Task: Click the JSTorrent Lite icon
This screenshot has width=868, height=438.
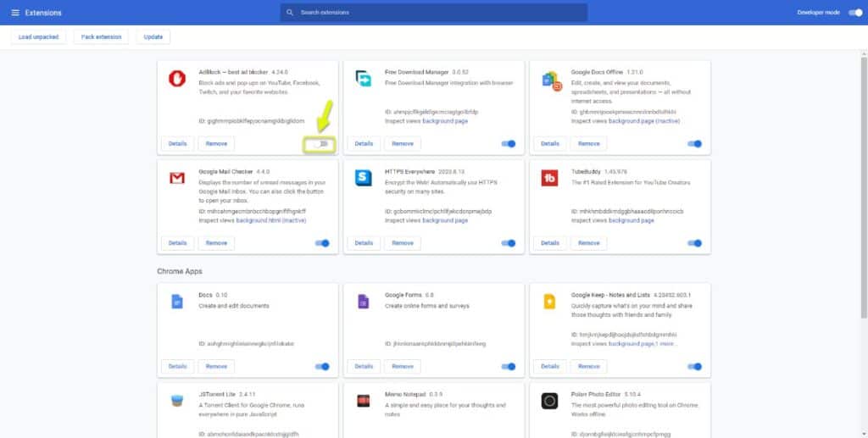Action: [177, 401]
